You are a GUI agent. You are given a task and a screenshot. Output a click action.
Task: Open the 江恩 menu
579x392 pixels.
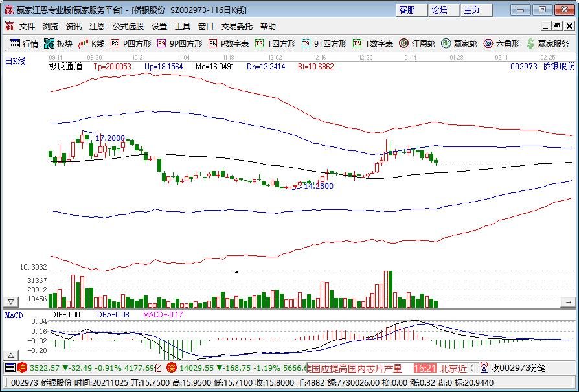(97, 26)
